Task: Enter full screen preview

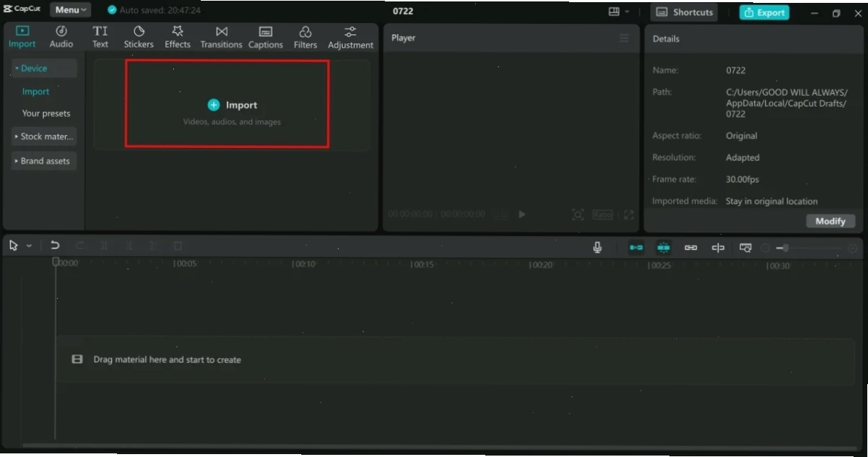Action: coord(629,214)
